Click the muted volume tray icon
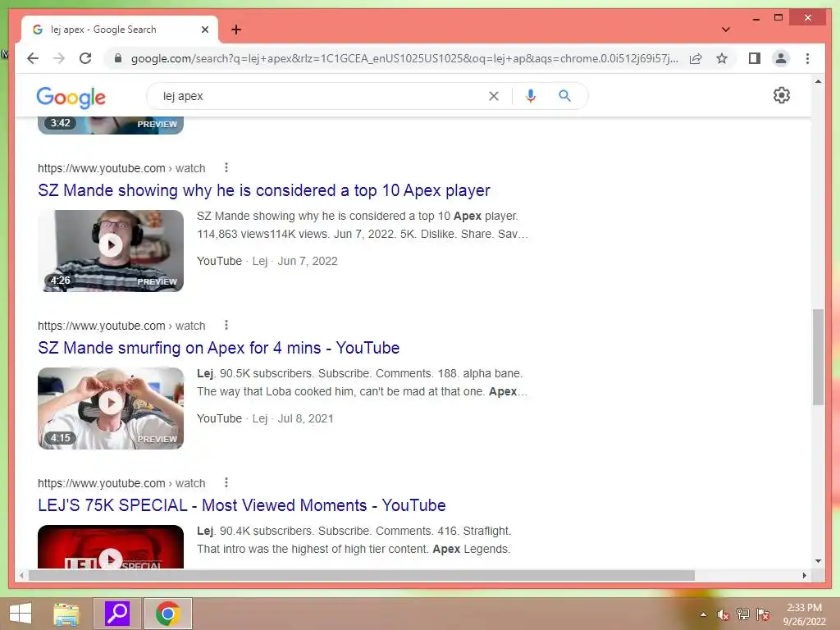The width and height of the screenshot is (840, 630). point(723,614)
